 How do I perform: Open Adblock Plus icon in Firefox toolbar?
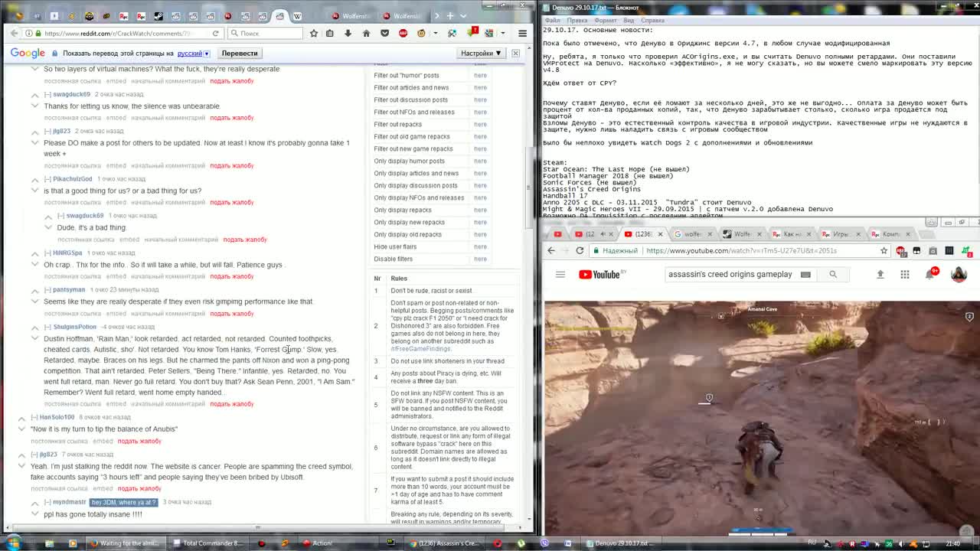pyautogui.click(x=403, y=33)
